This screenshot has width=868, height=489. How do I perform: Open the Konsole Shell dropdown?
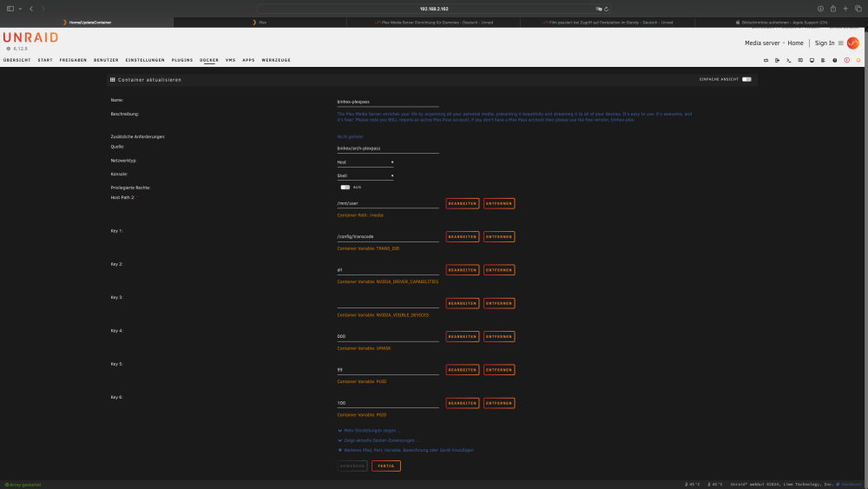coord(365,175)
